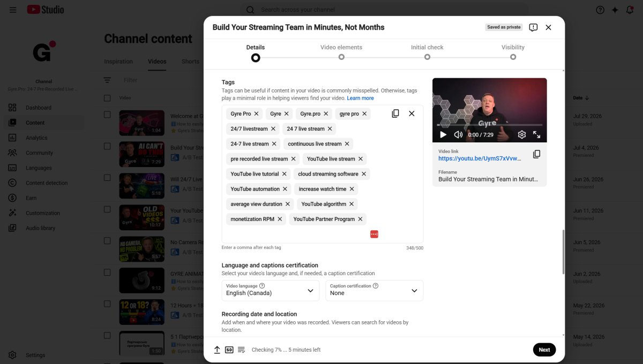
Task: Open Content detection in the sidebar
Action: [47, 183]
